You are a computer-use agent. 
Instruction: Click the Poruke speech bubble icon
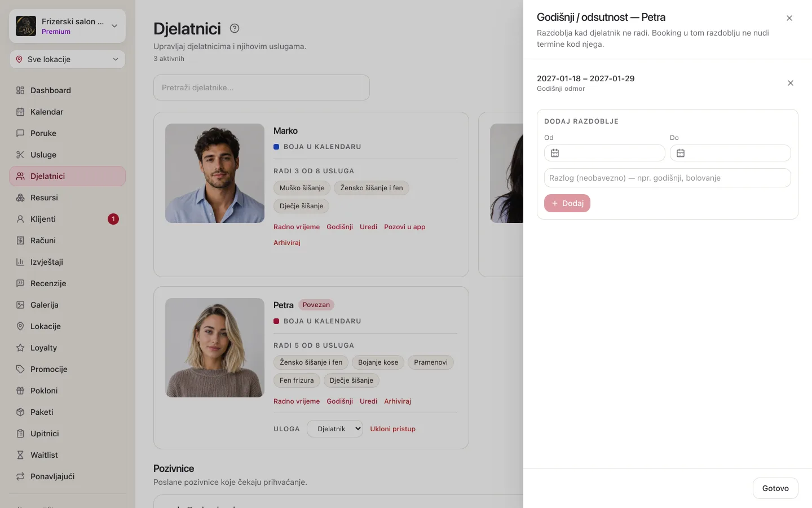pos(20,133)
